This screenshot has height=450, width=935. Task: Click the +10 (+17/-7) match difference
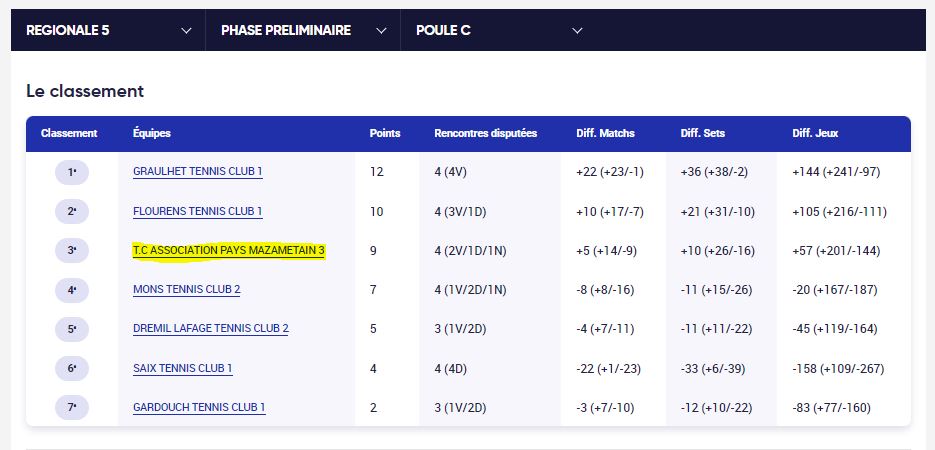(x=610, y=212)
